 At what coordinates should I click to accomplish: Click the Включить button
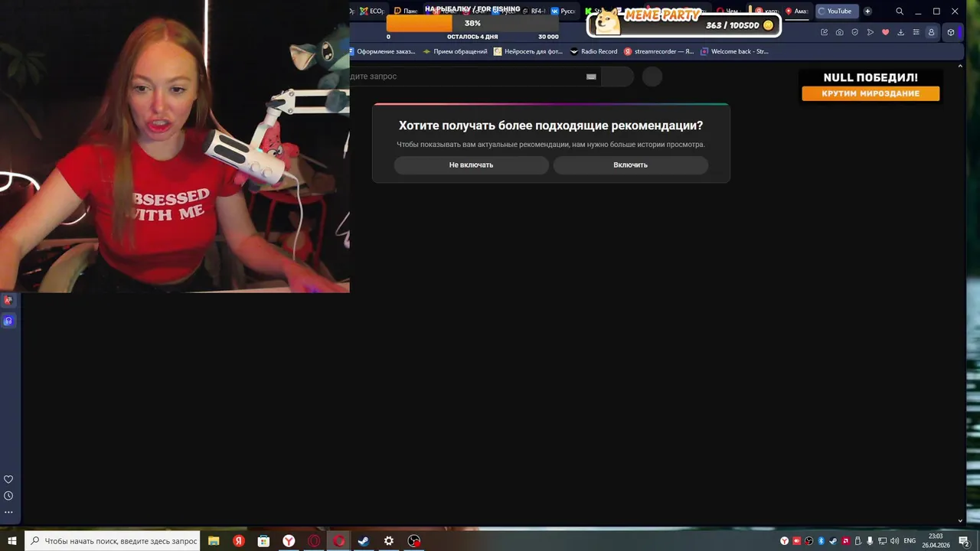click(631, 165)
